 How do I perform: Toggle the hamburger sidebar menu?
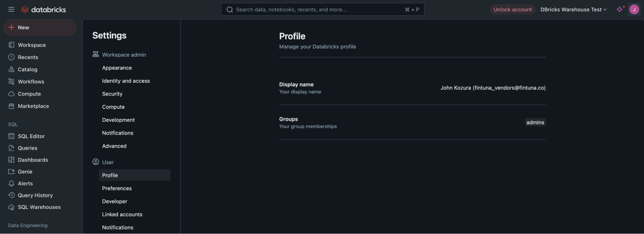pos(11,9)
